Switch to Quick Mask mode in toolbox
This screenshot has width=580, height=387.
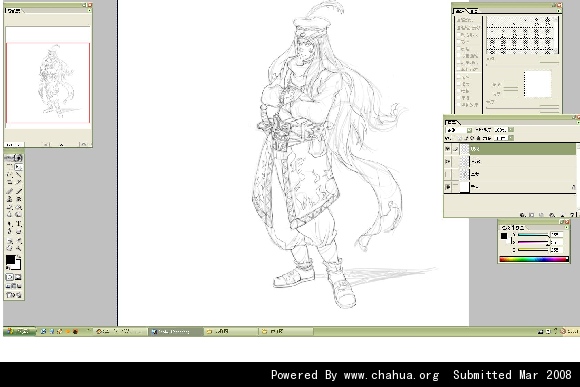pos(18,277)
